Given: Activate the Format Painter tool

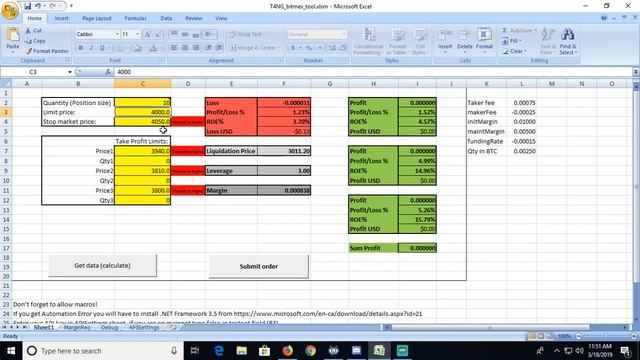Looking at the screenshot, I should [47, 51].
